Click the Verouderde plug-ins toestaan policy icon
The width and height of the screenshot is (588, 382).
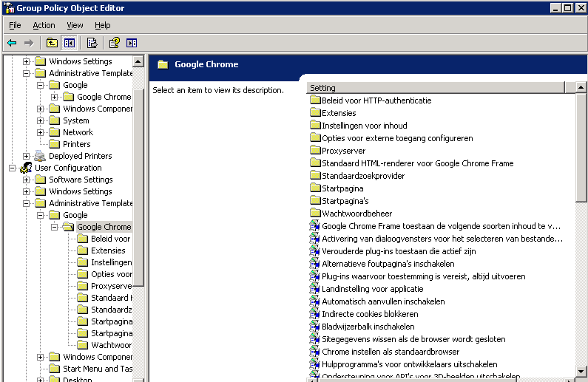coord(314,251)
